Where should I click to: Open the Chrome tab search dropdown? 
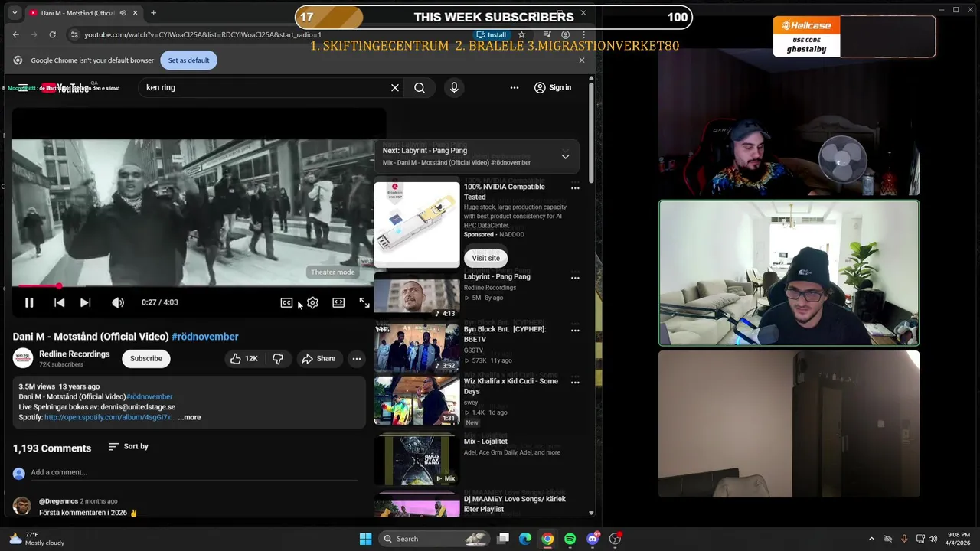pyautogui.click(x=14, y=13)
